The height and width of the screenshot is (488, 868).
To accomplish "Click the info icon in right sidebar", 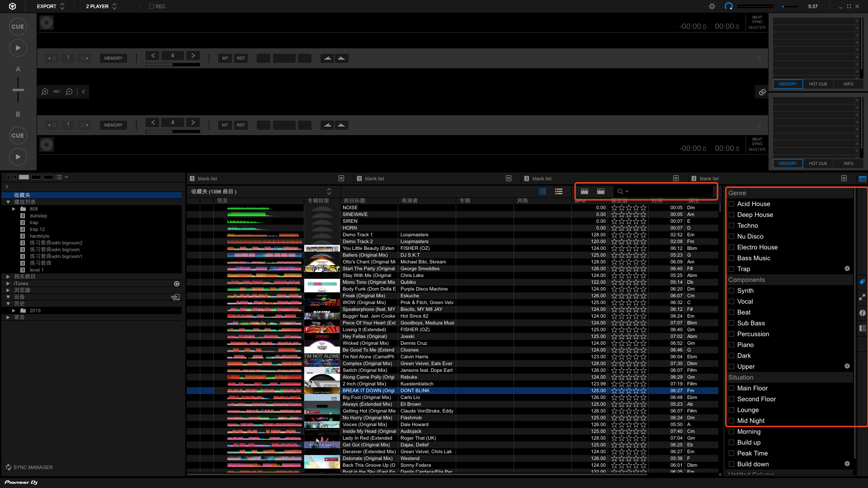I will click(862, 313).
